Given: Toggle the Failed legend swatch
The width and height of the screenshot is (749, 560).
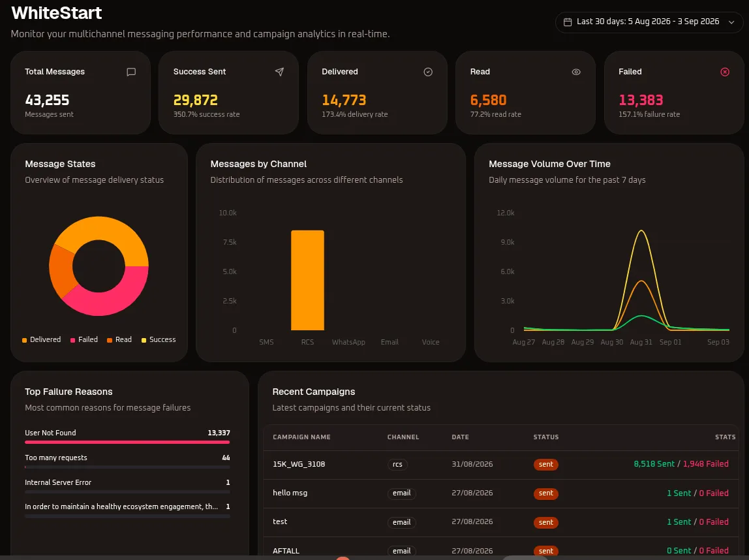Looking at the screenshot, I should click(x=72, y=340).
